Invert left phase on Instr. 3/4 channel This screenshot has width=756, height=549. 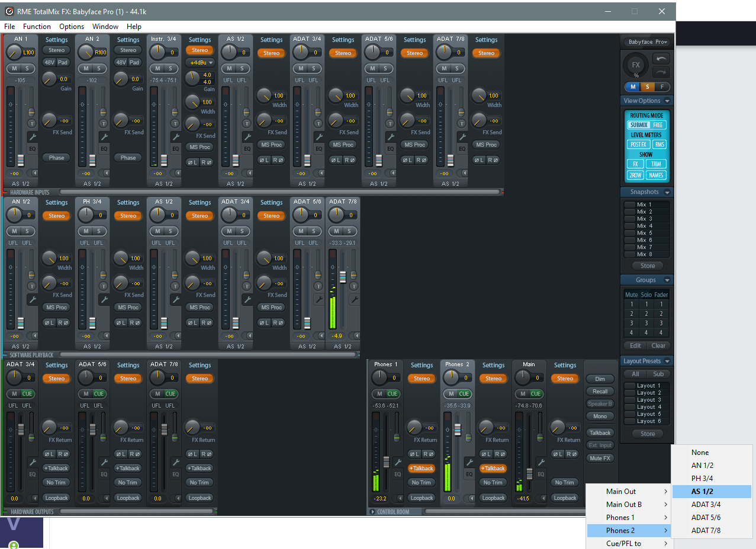[x=192, y=162]
